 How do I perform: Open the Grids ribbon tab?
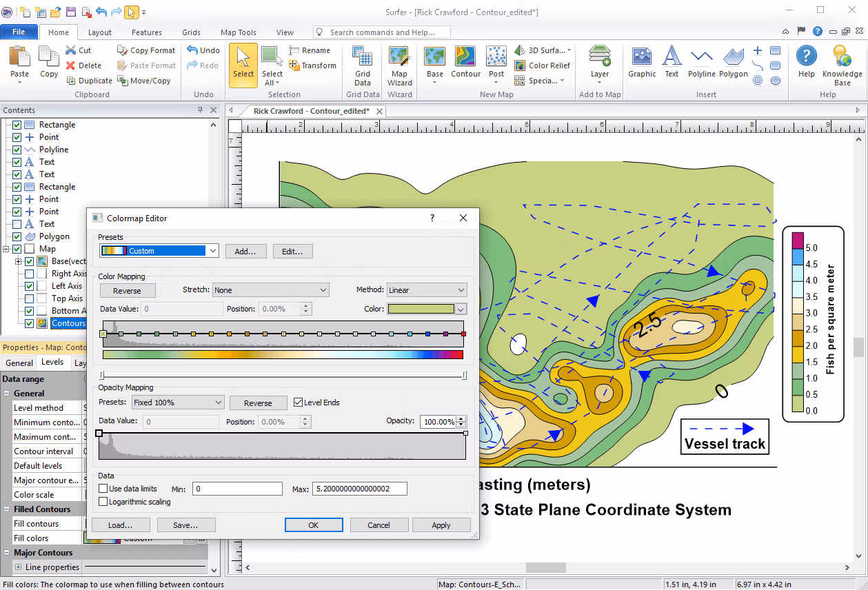(x=192, y=32)
